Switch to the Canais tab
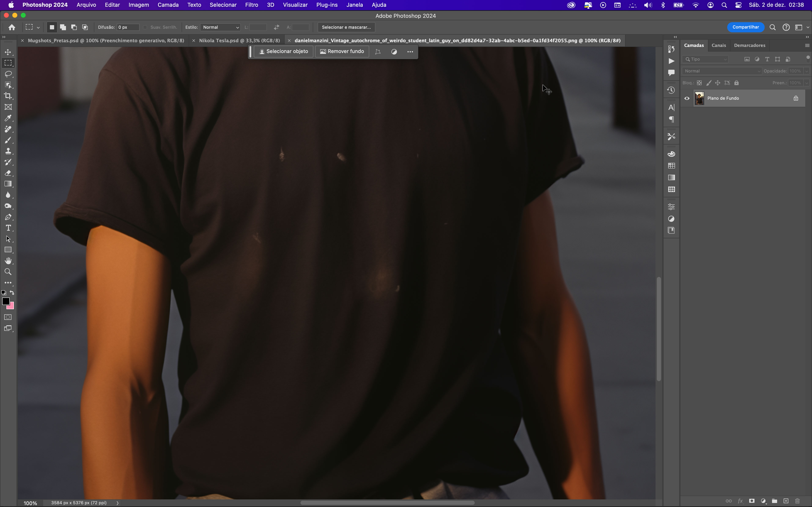The height and width of the screenshot is (507, 812). 719,45
